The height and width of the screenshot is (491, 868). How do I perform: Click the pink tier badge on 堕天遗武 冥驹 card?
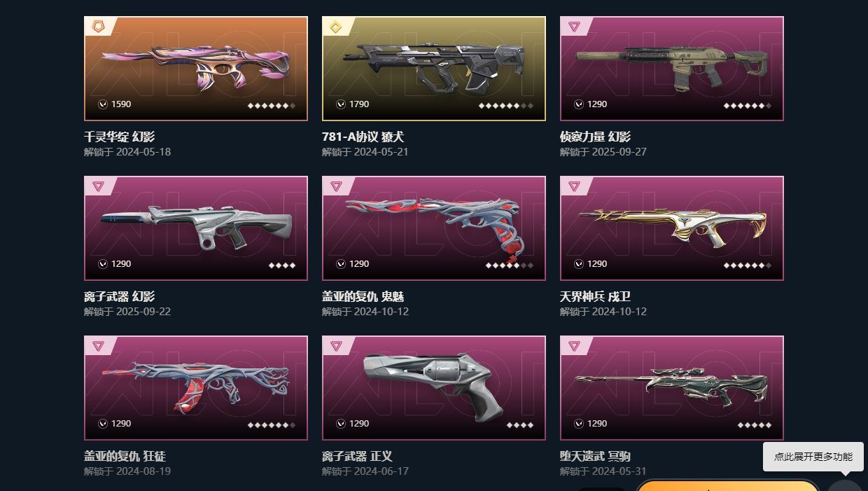pos(574,346)
